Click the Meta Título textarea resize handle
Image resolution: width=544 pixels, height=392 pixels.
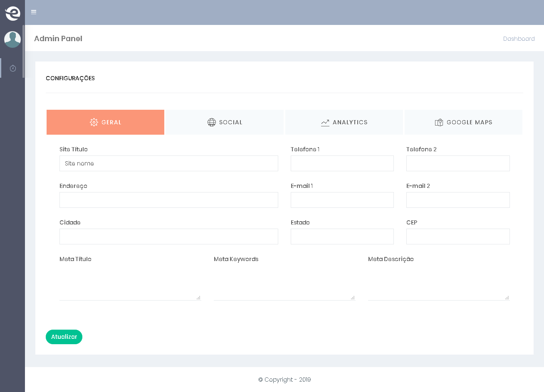click(199, 298)
